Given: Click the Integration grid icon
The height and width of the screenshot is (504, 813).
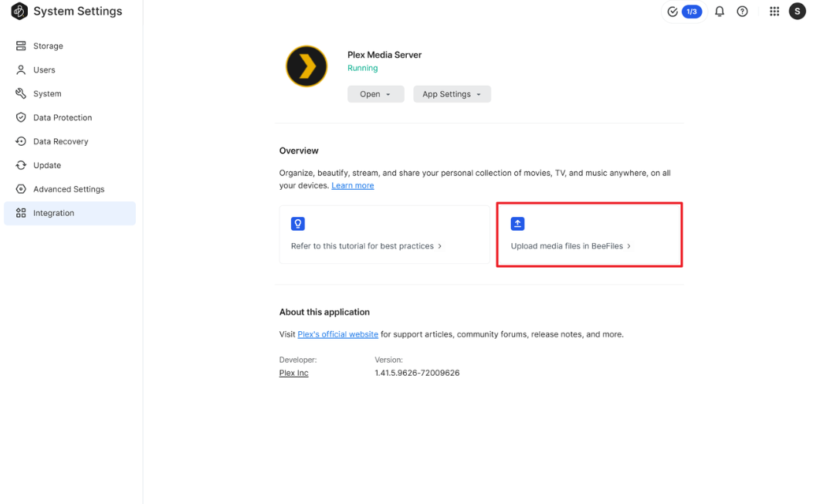Looking at the screenshot, I should coord(21,213).
